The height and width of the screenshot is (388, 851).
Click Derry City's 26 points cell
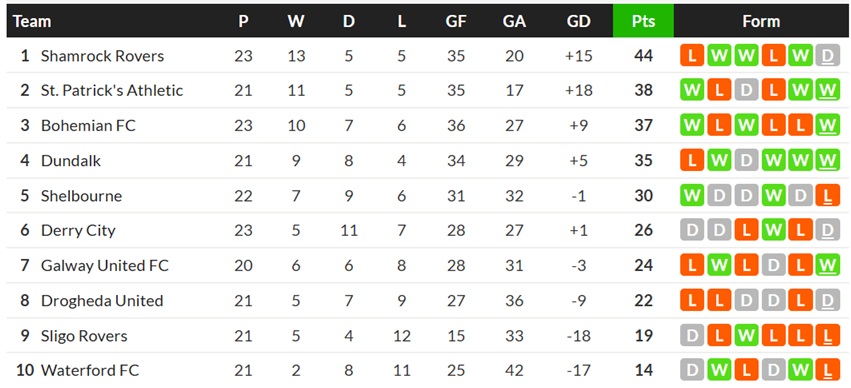pyautogui.click(x=644, y=230)
